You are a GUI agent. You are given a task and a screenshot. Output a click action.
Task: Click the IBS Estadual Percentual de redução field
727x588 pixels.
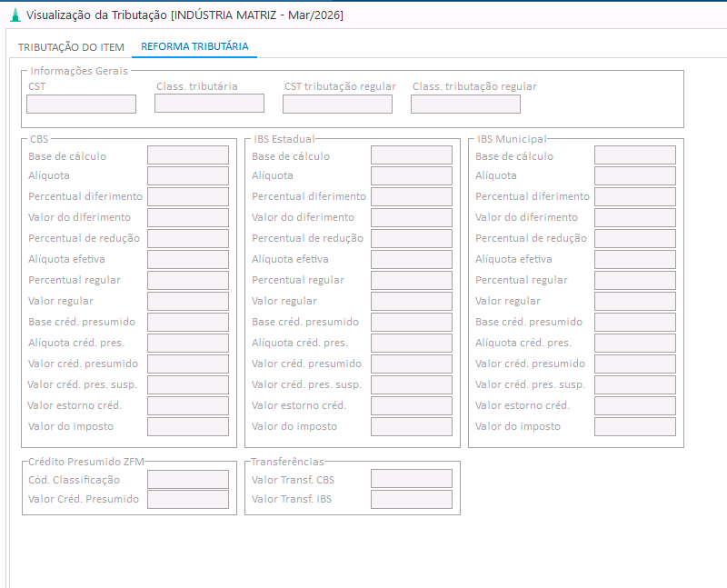pos(412,239)
